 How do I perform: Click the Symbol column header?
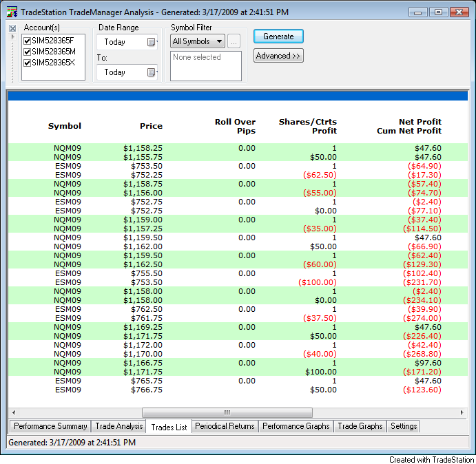tap(65, 126)
